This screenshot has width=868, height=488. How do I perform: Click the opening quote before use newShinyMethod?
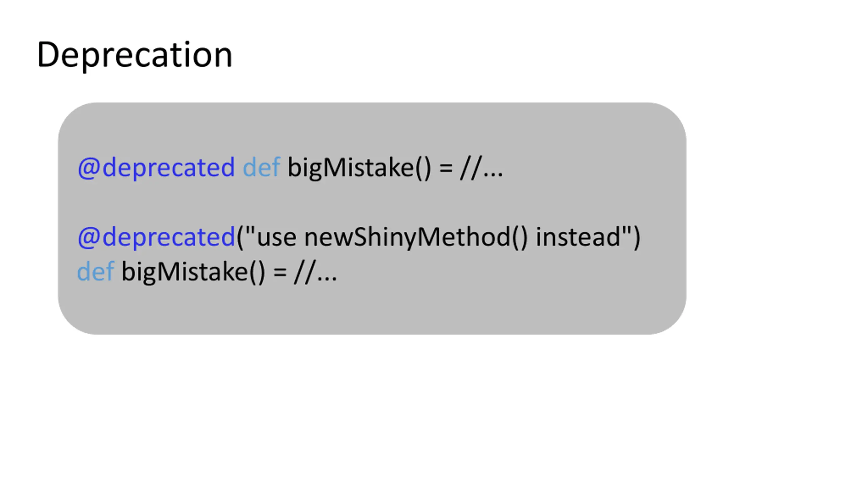pos(250,230)
